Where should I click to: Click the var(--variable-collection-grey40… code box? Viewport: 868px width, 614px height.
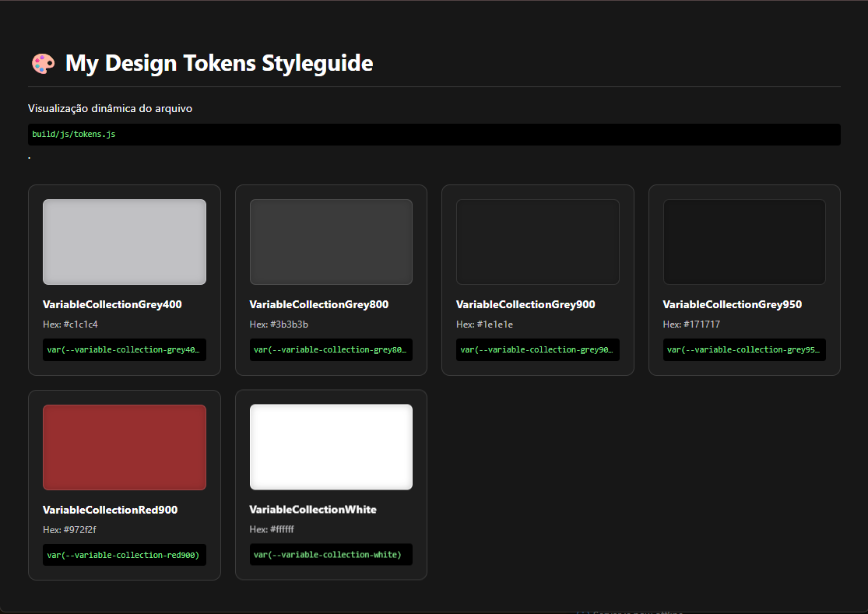(x=125, y=349)
